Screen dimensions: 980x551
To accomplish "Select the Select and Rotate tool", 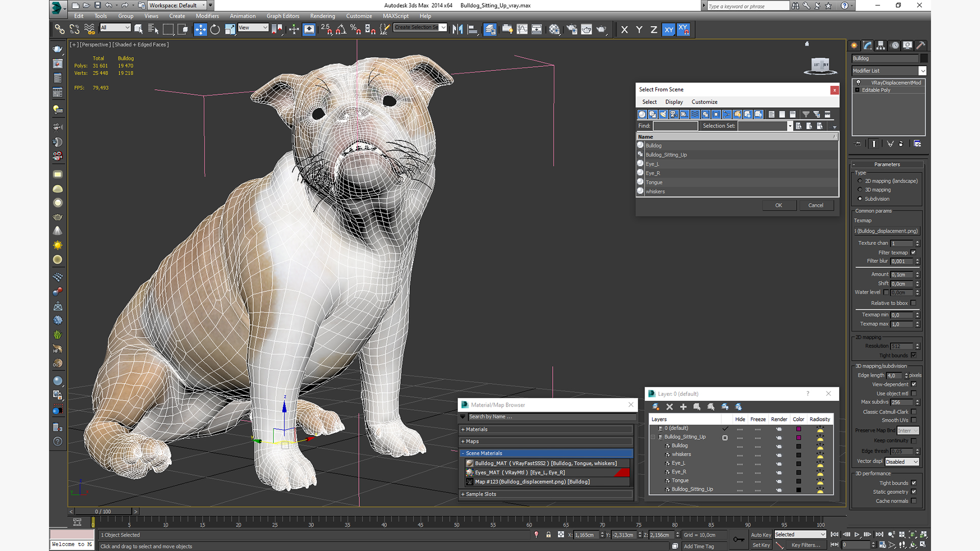I will pyautogui.click(x=215, y=30).
